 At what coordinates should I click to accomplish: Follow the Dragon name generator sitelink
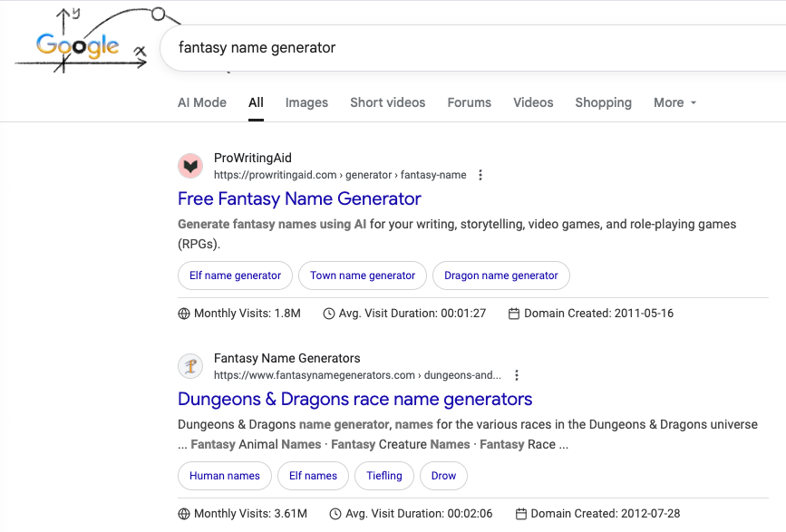pos(500,276)
